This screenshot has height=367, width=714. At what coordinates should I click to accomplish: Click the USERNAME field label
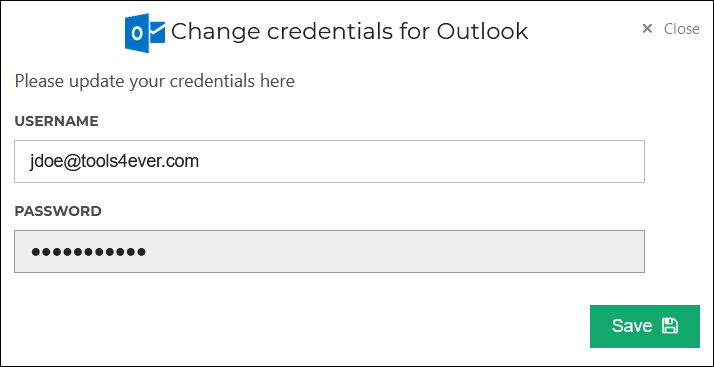56,121
